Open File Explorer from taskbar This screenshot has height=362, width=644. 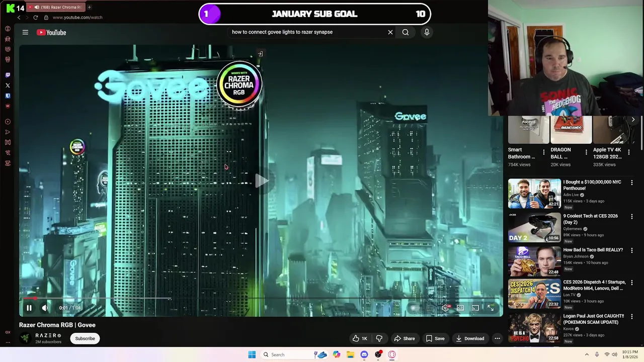tap(350, 354)
